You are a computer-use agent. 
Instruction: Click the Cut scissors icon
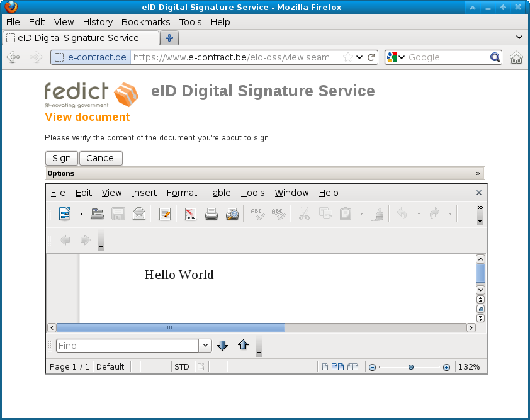click(x=304, y=214)
